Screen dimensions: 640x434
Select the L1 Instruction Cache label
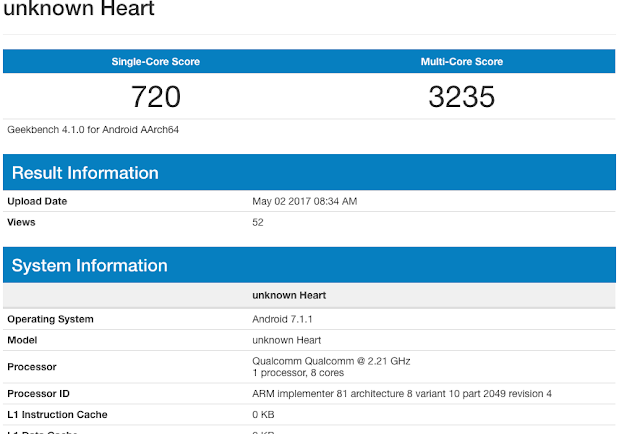coord(57,414)
